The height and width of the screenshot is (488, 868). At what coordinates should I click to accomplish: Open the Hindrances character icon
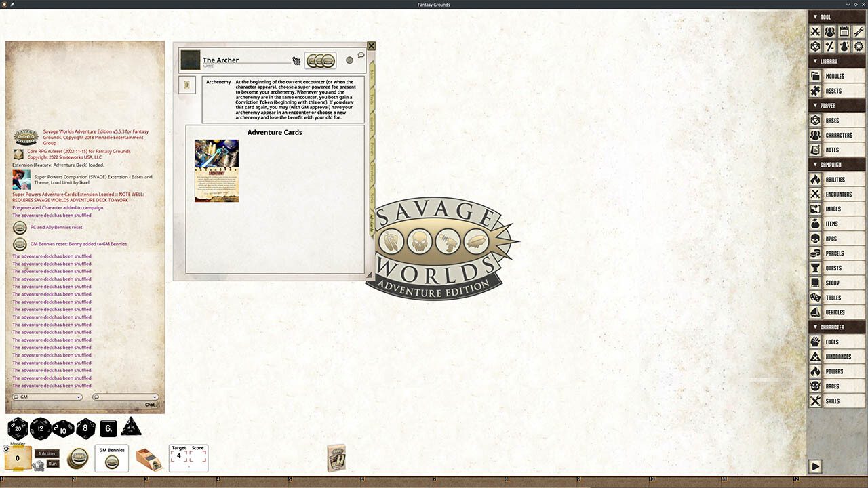tap(815, 356)
